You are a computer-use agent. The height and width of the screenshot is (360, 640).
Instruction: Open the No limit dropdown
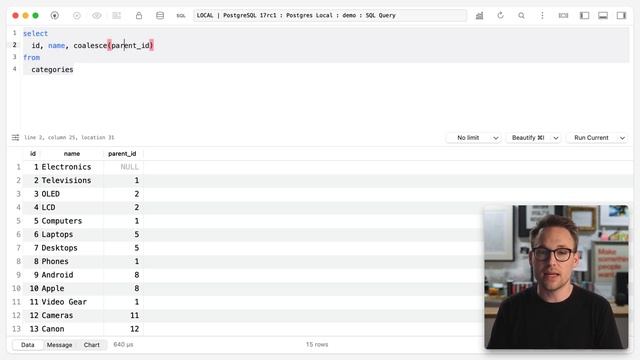[474, 138]
